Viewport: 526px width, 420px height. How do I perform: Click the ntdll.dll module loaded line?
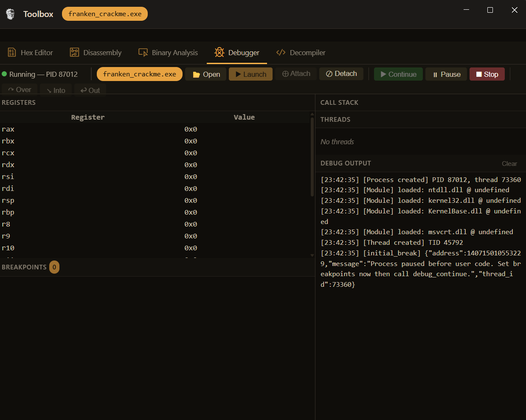[415, 190]
